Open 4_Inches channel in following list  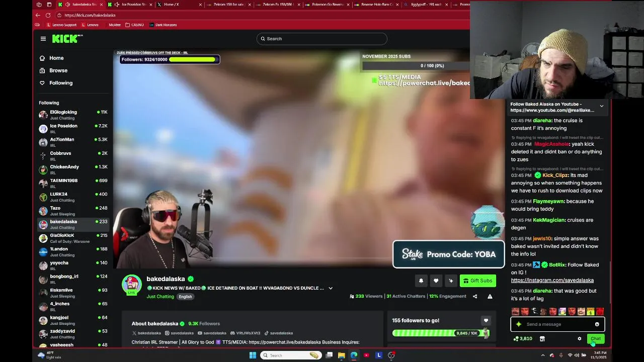pyautogui.click(x=73, y=306)
